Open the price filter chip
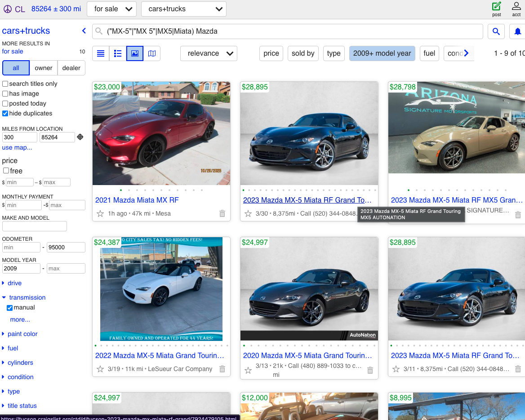 point(271,53)
